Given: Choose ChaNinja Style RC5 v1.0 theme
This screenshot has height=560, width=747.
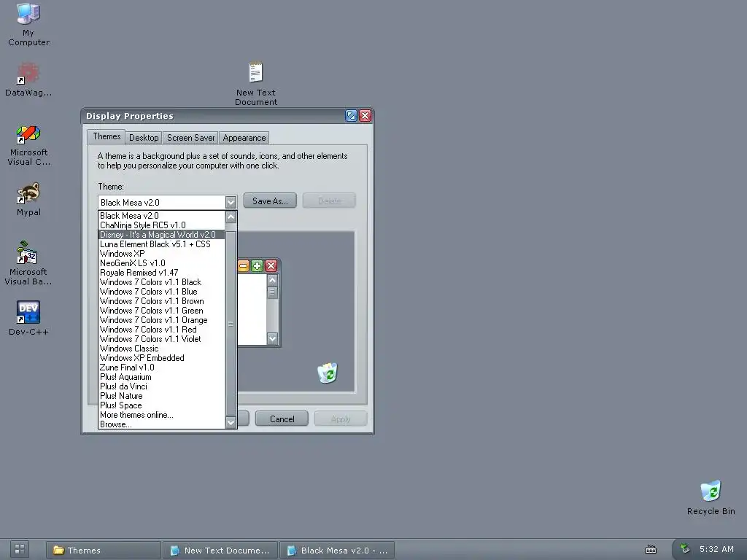Looking at the screenshot, I should pos(161,225).
